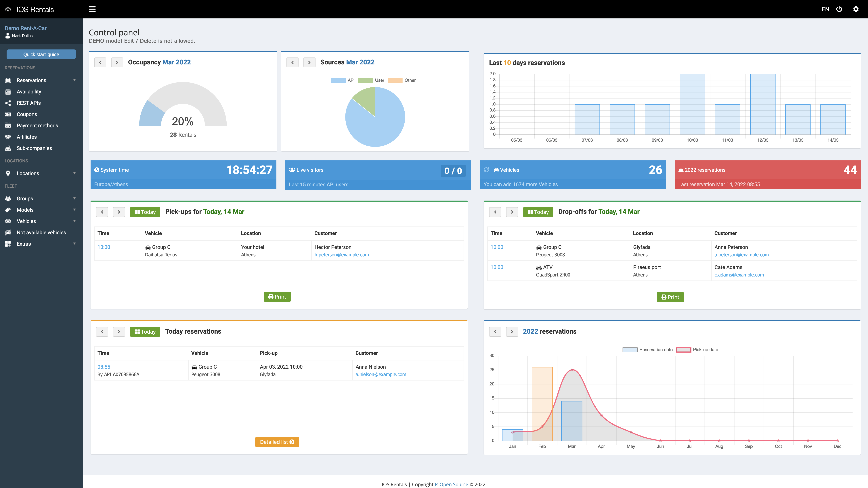
Task: Click the Sub-companies factory icon
Action: [x=8, y=149]
